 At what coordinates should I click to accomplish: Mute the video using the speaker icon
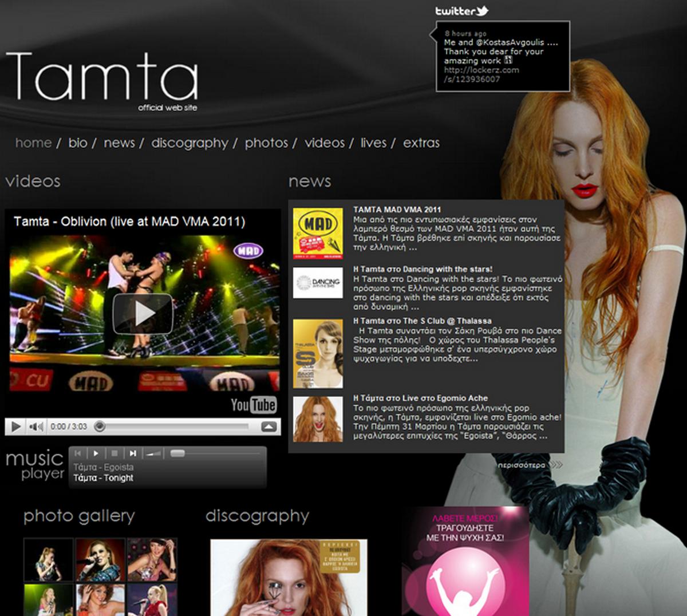coord(36,427)
